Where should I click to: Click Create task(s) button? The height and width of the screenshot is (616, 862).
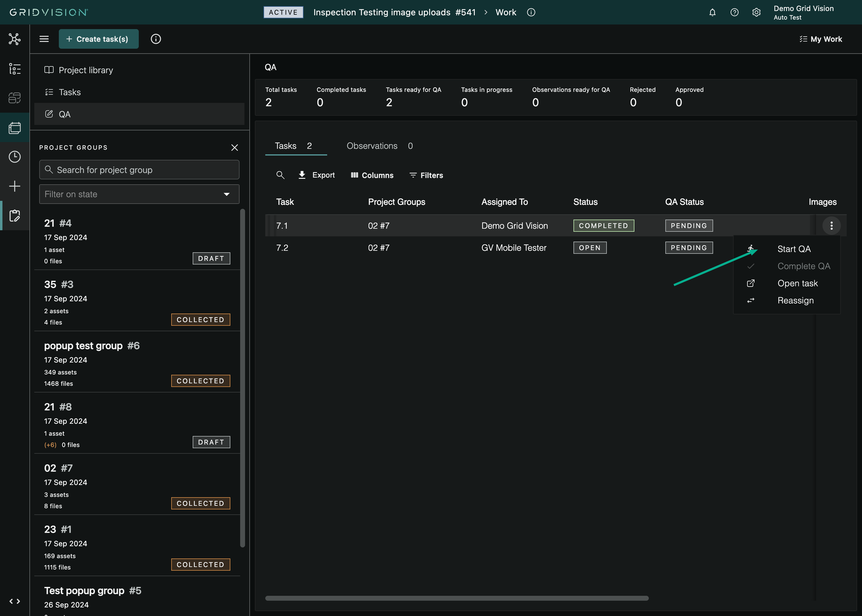click(x=99, y=39)
